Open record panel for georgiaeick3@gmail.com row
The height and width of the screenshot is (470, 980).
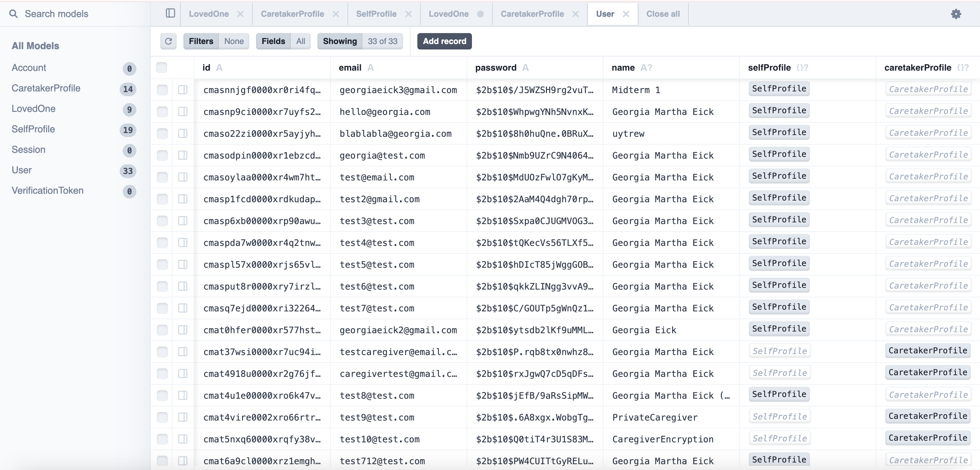[183, 90]
